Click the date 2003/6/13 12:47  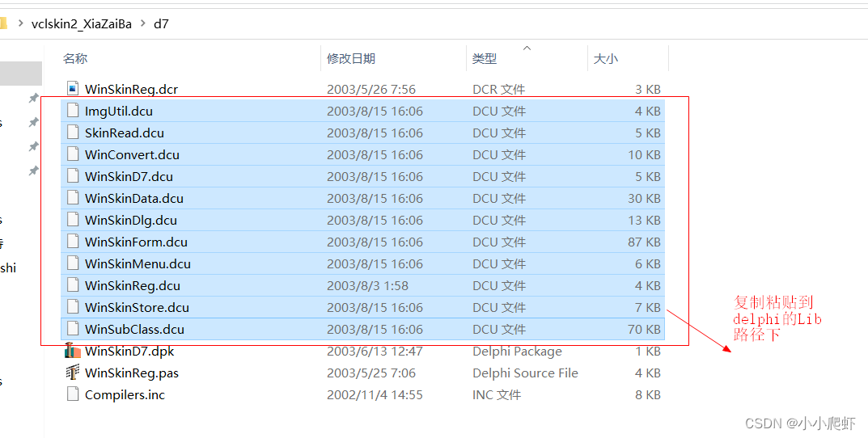pos(375,352)
